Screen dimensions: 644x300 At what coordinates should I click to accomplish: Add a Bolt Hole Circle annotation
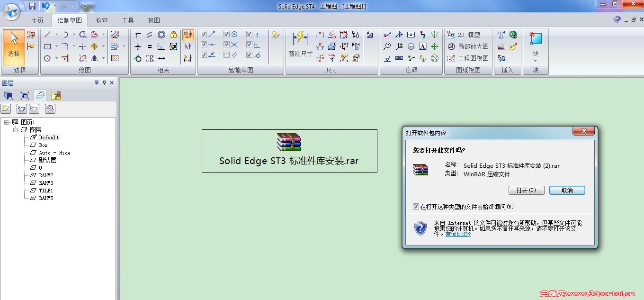(435, 58)
